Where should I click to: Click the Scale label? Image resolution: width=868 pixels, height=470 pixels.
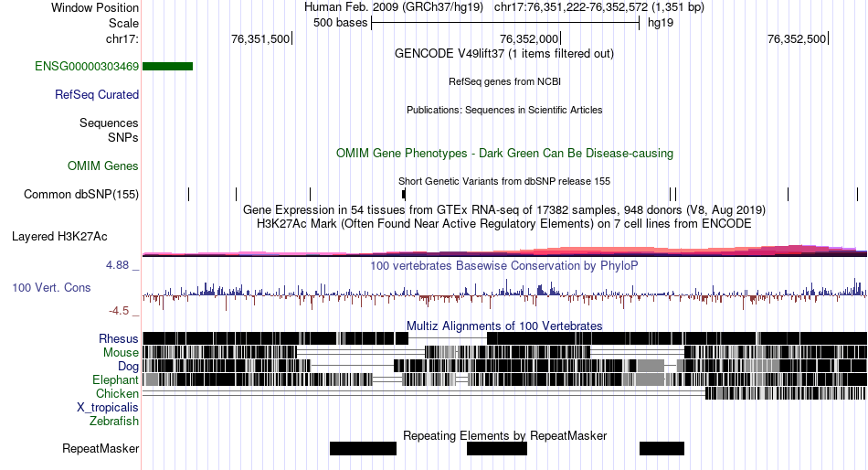(123, 23)
